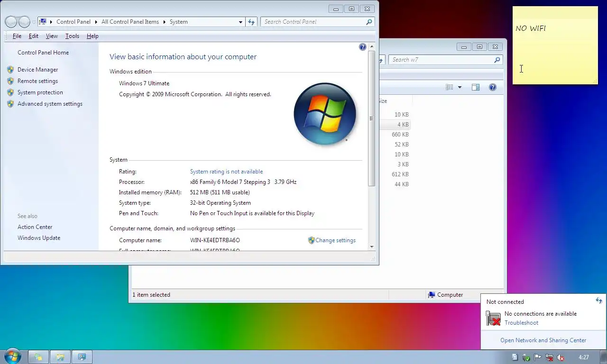This screenshot has width=607, height=364.
Task: Click Troubleshoot in the network popup
Action: point(521,323)
